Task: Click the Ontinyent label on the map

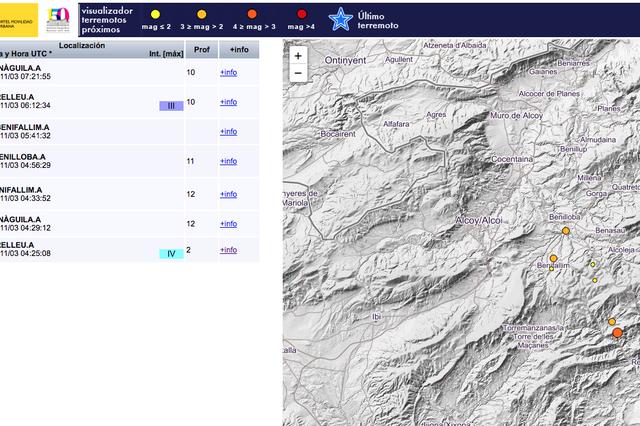Action: click(345, 60)
